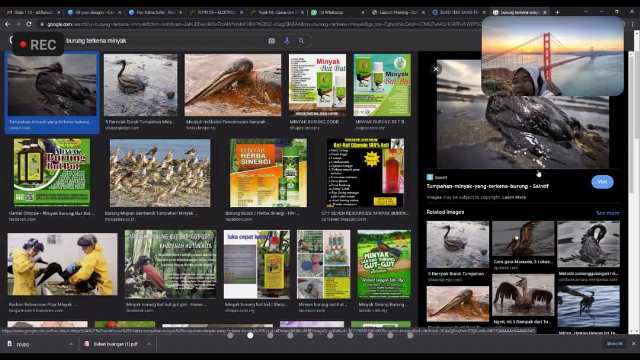Image resolution: width=640 pixels, height=360 pixels.
Task: Click the burung terkena minyak search field
Action: [x=163, y=41]
